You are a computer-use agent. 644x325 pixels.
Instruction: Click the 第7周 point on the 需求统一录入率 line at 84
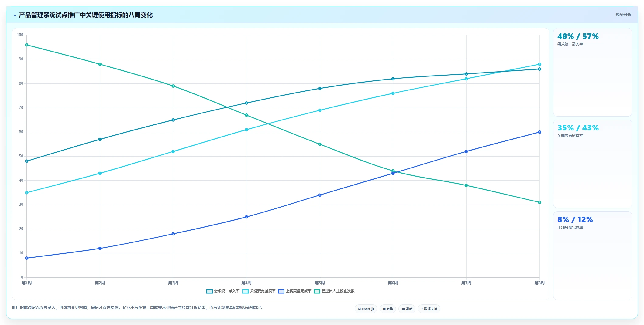466,74
